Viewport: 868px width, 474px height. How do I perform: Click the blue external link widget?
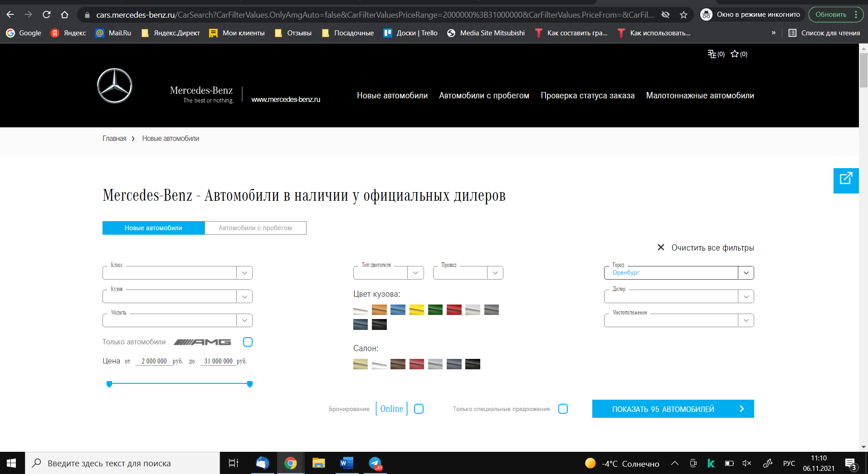pos(846,180)
